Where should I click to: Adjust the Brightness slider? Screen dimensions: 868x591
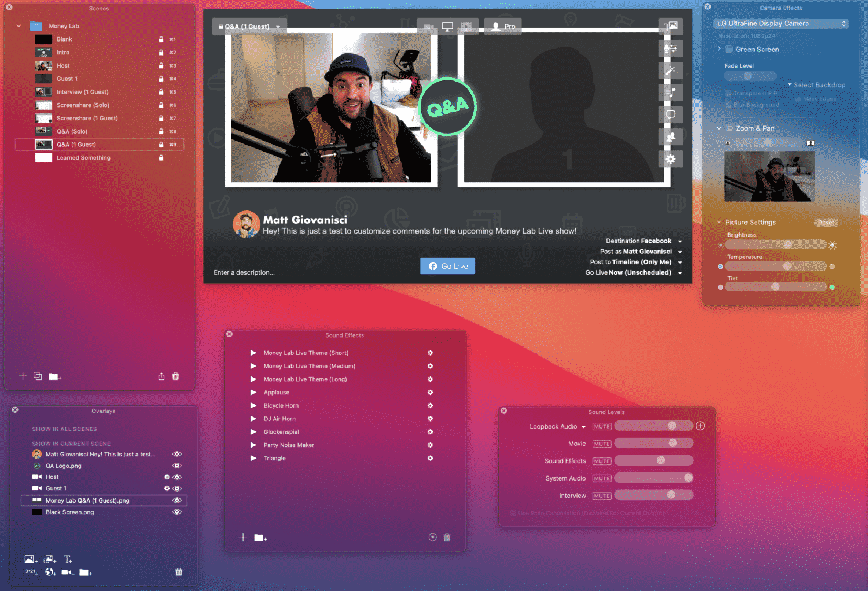777,245
